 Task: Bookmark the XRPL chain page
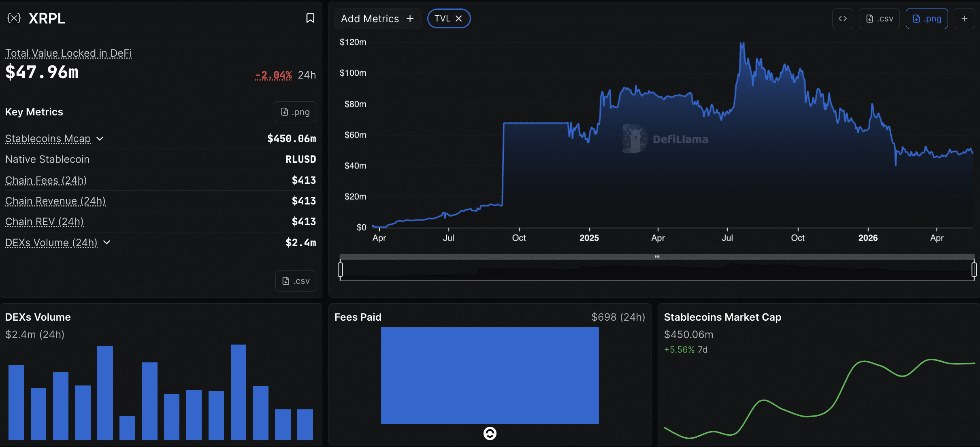click(310, 18)
